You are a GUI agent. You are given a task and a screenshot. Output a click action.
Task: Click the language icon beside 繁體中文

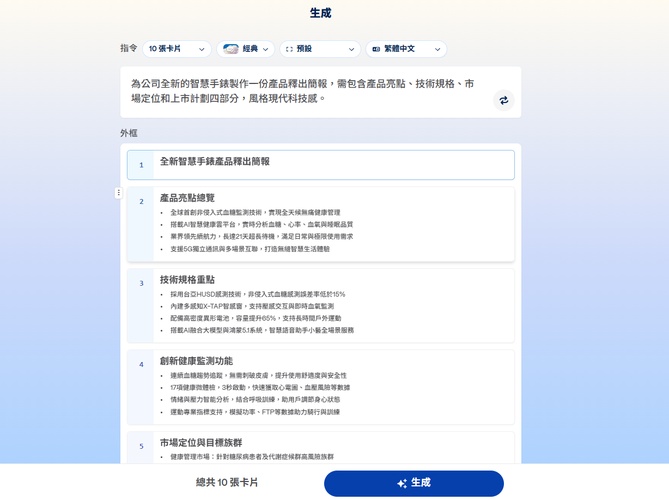click(x=376, y=49)
